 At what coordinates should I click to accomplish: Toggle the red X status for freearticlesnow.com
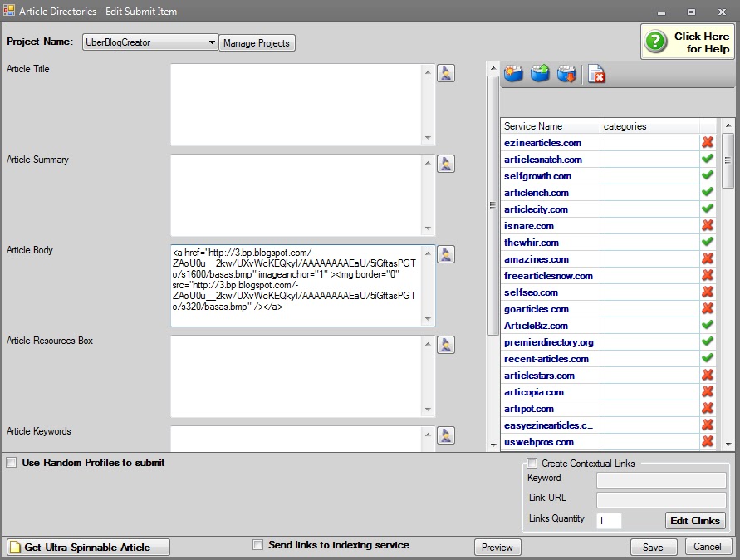coord(708,275)
